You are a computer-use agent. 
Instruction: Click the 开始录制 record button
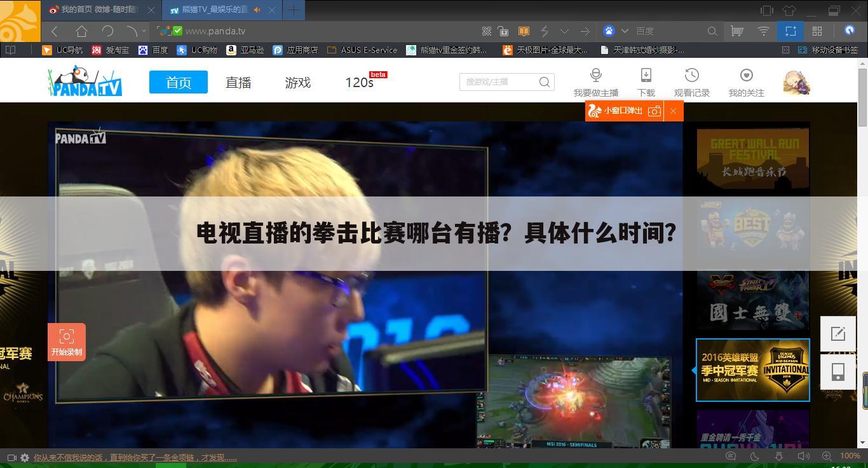point(67,342)
